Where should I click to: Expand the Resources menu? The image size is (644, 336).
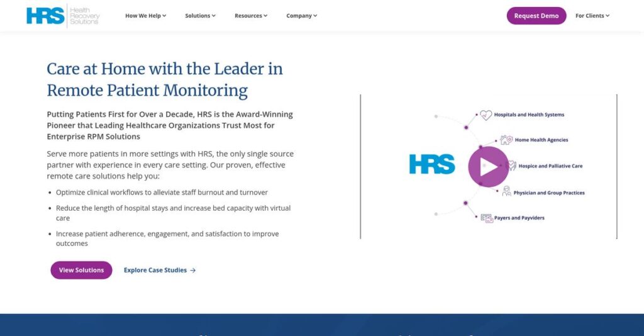click(251, 16)
